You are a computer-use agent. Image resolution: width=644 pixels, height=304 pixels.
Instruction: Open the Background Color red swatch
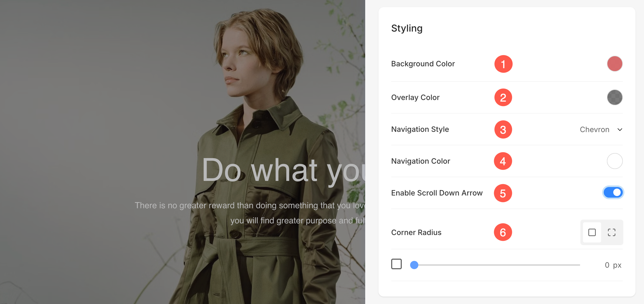[615, 64]
